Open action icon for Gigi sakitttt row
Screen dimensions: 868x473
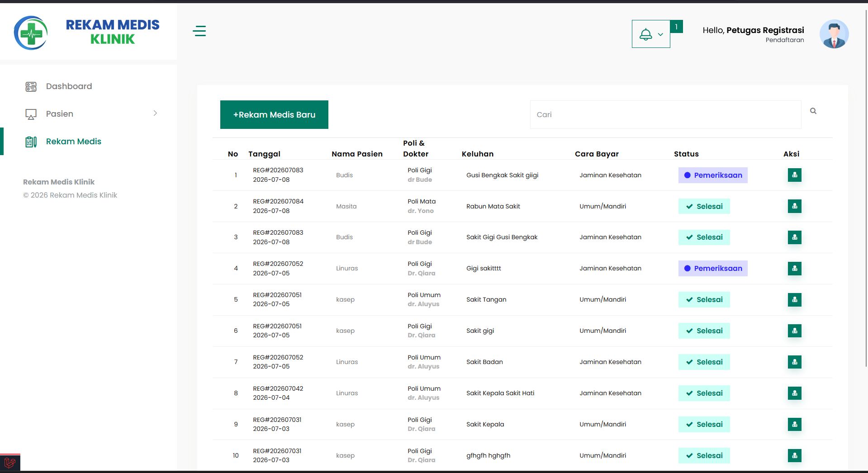pos(794,269)
